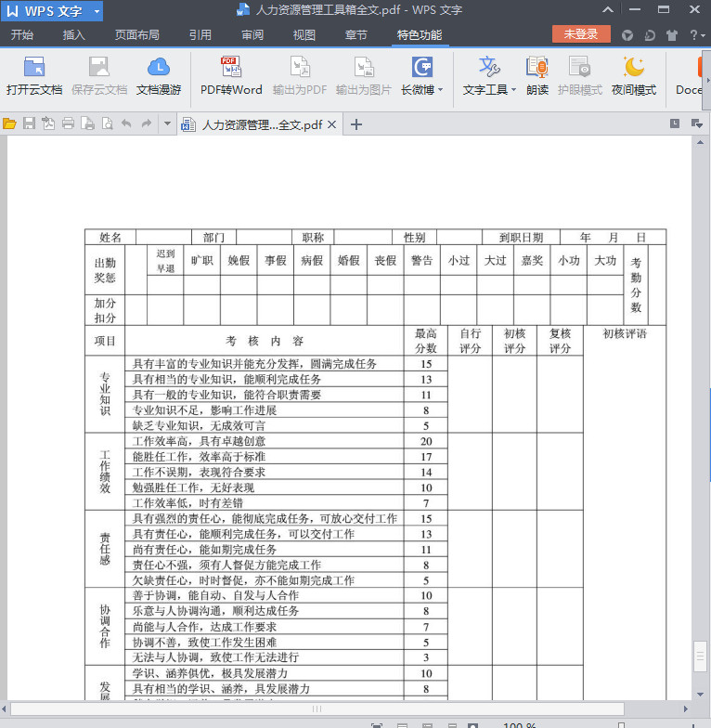Switch on 夜间模式 night mode
The height and width of the screenshot is (728, 711).
point(633,76)
